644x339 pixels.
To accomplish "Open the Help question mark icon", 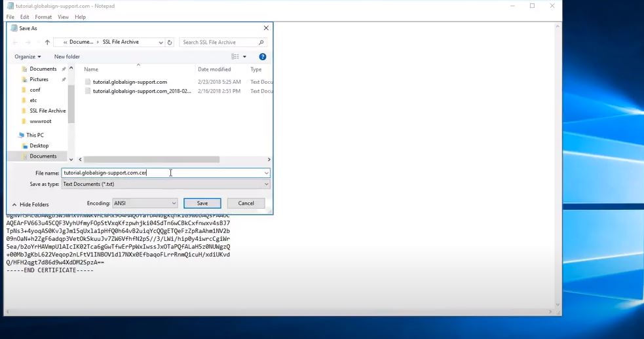I will coord(263,57).
